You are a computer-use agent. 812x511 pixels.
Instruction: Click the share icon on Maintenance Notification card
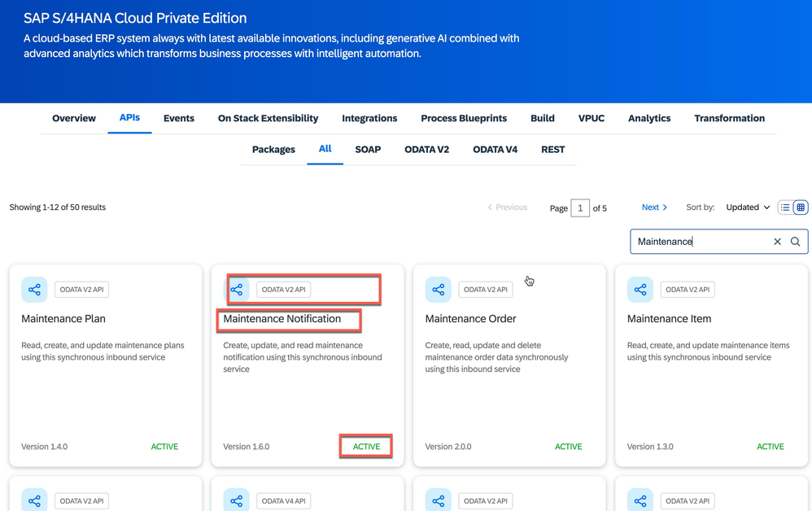coord(236,289)
